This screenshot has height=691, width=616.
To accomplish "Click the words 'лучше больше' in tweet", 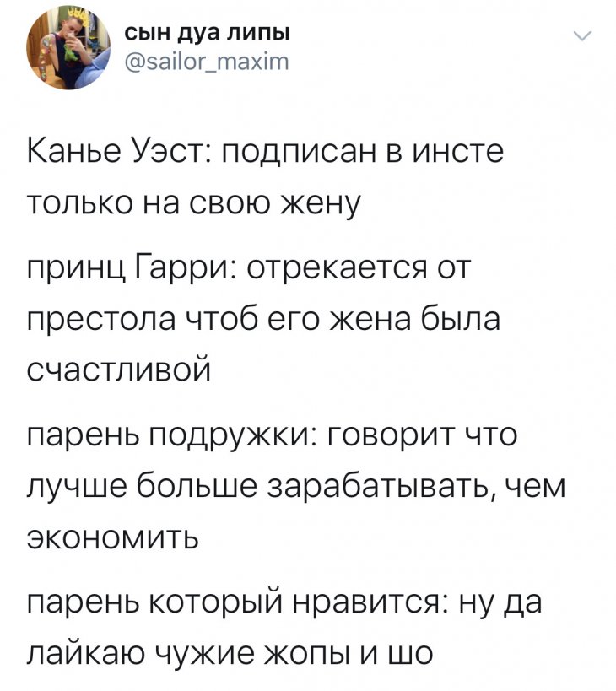I will click(142, 489).
